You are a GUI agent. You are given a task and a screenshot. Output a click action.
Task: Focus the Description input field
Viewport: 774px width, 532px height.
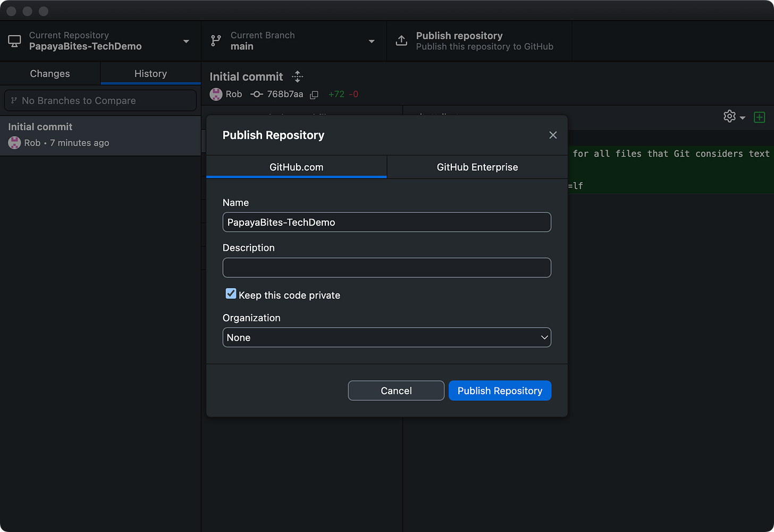click(387, 267)
